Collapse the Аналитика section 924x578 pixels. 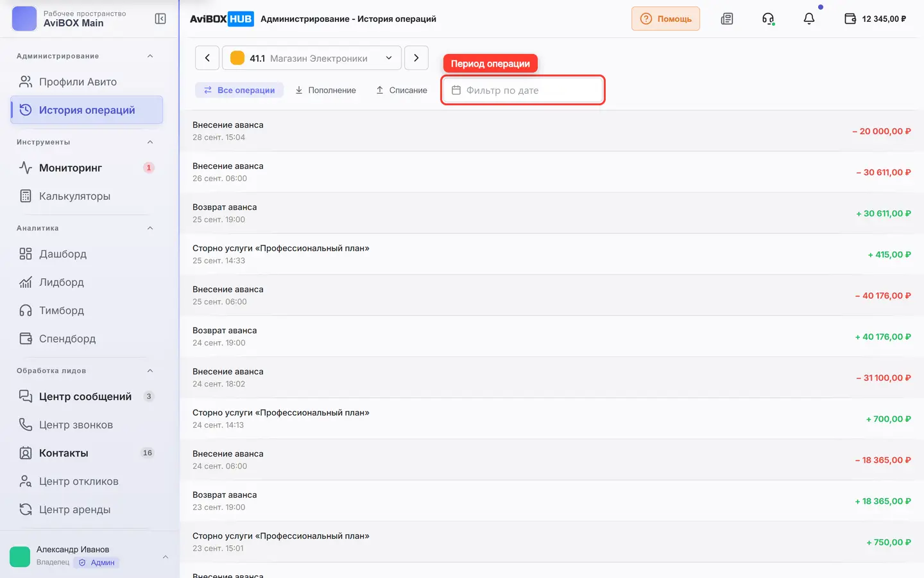150,228
